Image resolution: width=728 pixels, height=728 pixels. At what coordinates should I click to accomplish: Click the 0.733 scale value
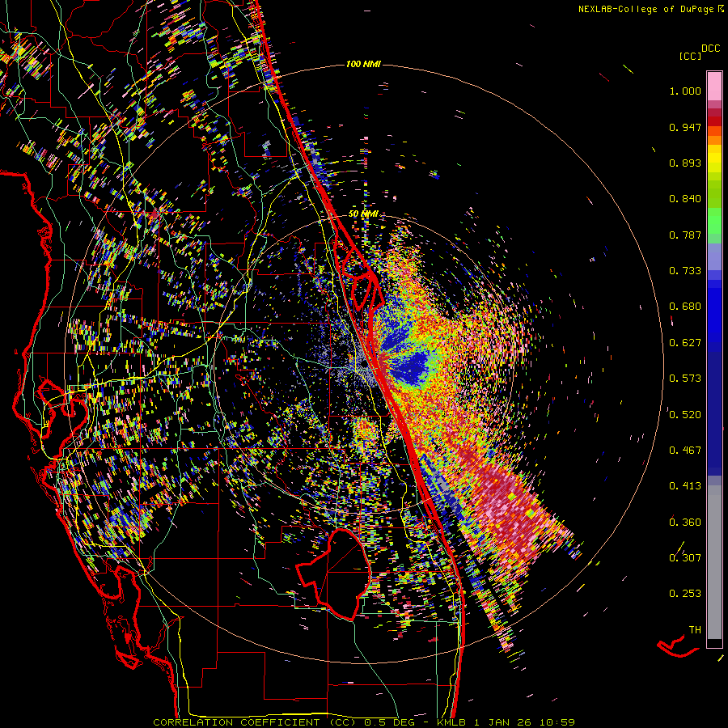[x=685, y=271]
